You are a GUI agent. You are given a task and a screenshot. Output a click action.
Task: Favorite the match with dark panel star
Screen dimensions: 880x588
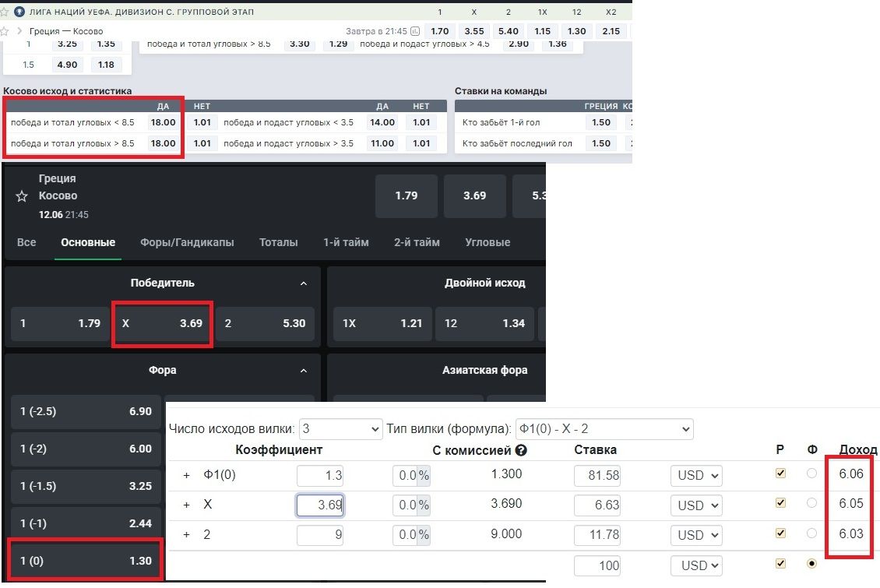(22, 196)
